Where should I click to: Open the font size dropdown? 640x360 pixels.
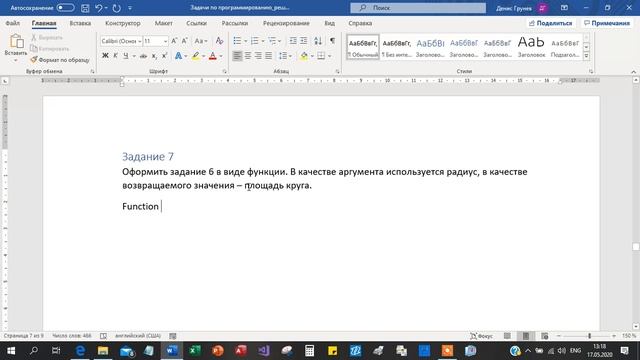[x=165, y=41]
